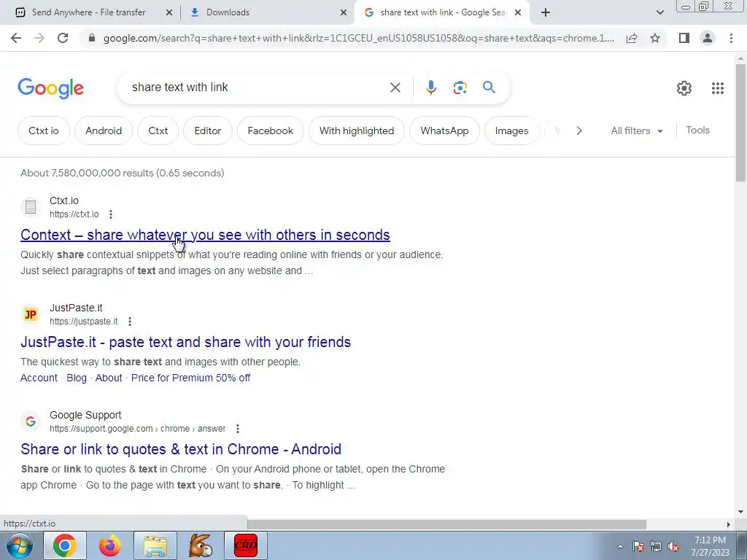
Task: Show more filter chips with arrow
Action: pyautogui.click(x=578, y=131)
